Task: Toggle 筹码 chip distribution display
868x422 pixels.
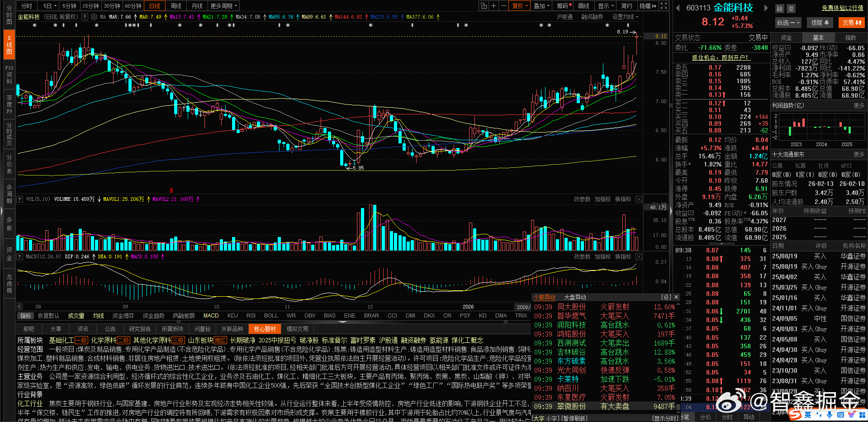Action: (564, 6)
